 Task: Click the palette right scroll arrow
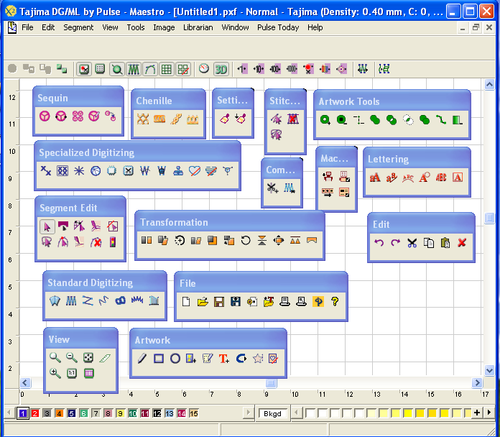[489, 412]
